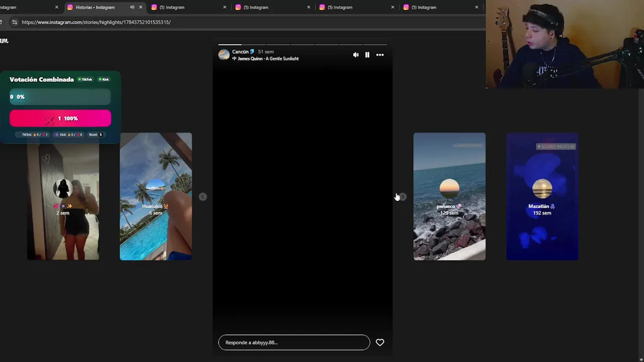This screenshot has height=362, width=644.
Task: Click the 'Reset: R' label in voting widget
Action: pos(96,135)
